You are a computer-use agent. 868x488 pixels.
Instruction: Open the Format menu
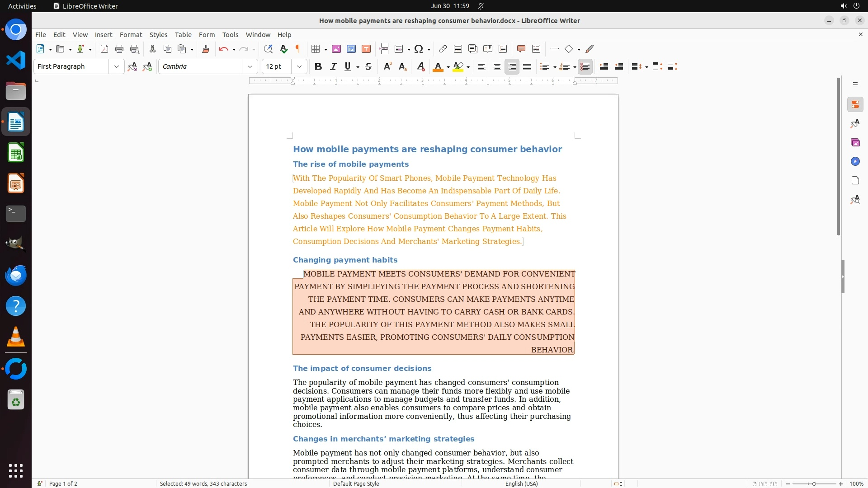[131, 34]
